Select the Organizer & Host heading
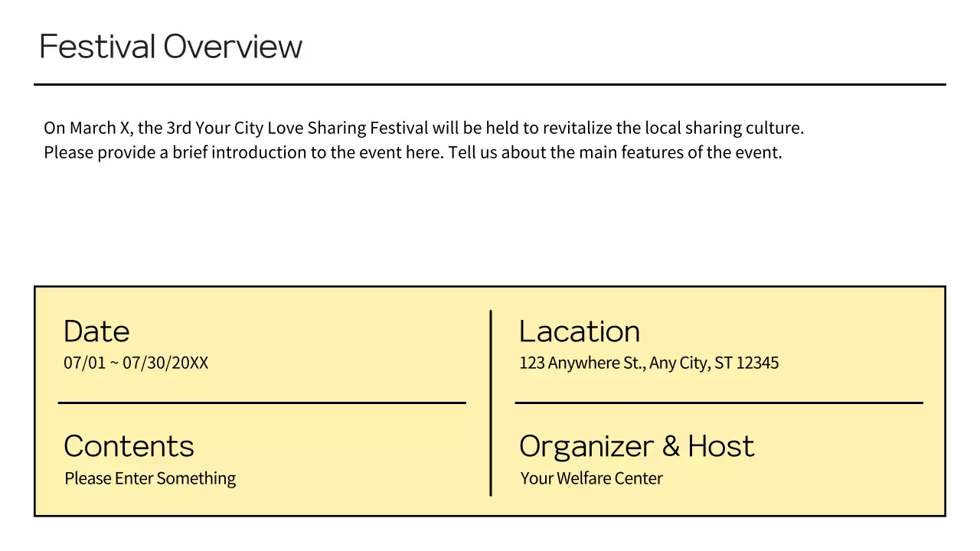Viewport: 980px width, 551px height. point(637,446)
